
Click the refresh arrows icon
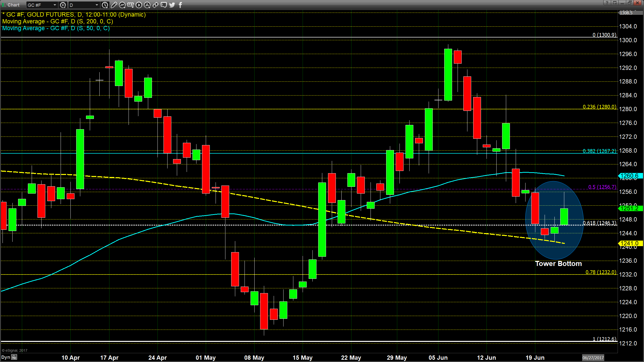[x=156, y=5]
